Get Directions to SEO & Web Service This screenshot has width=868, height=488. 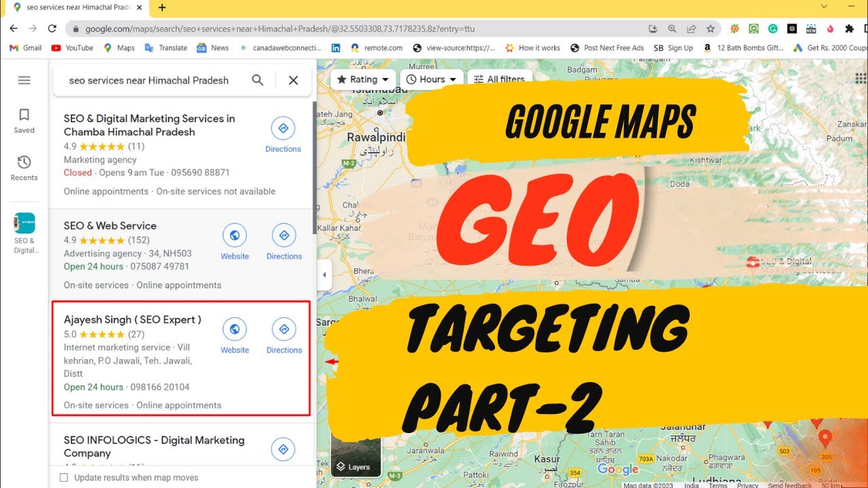point(284,243)
